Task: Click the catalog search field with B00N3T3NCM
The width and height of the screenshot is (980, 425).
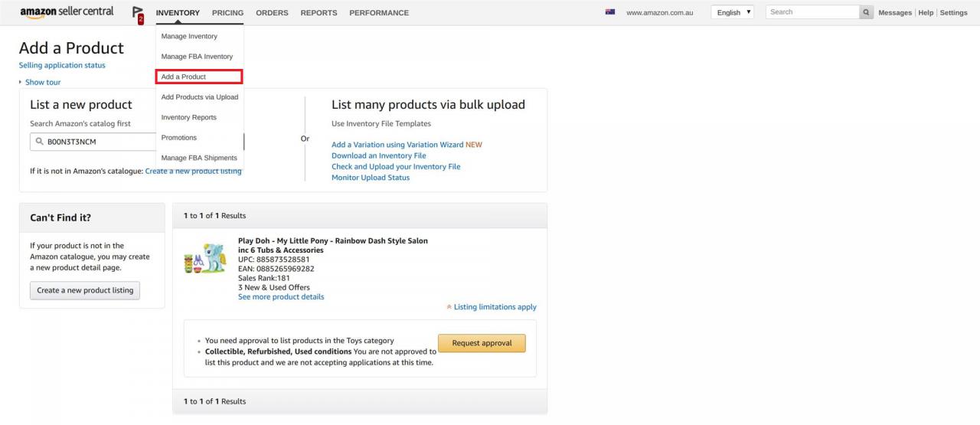Action: (x=93, y=142)
